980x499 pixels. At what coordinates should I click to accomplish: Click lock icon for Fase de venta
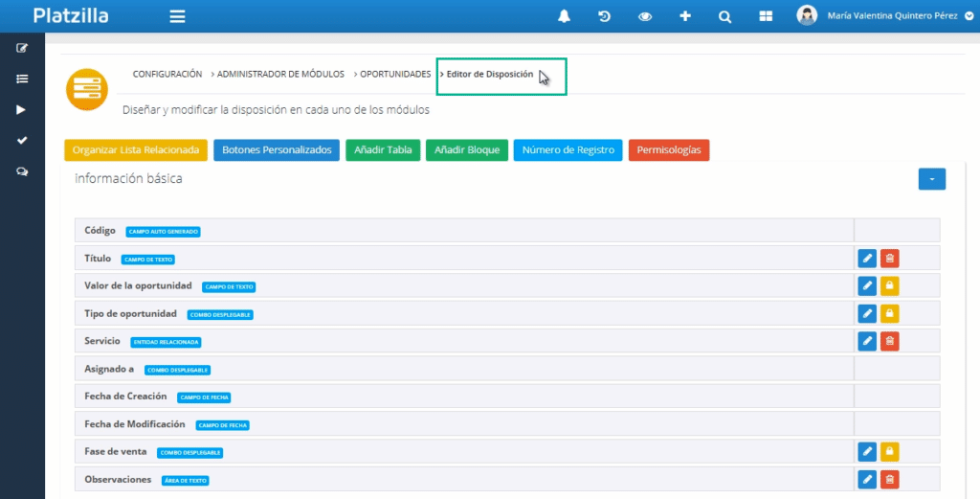pyautogui.click(x=889, y=451)
